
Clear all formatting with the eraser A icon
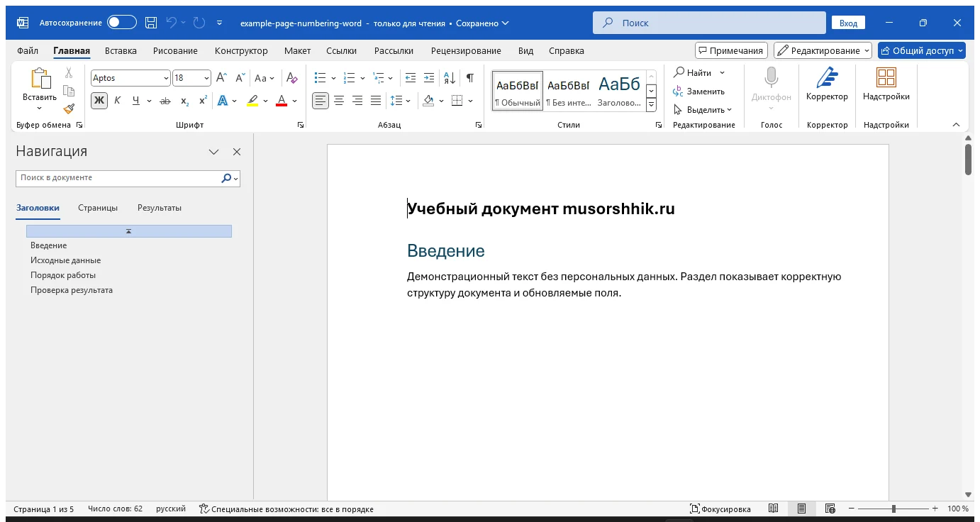tap(292, 78)
